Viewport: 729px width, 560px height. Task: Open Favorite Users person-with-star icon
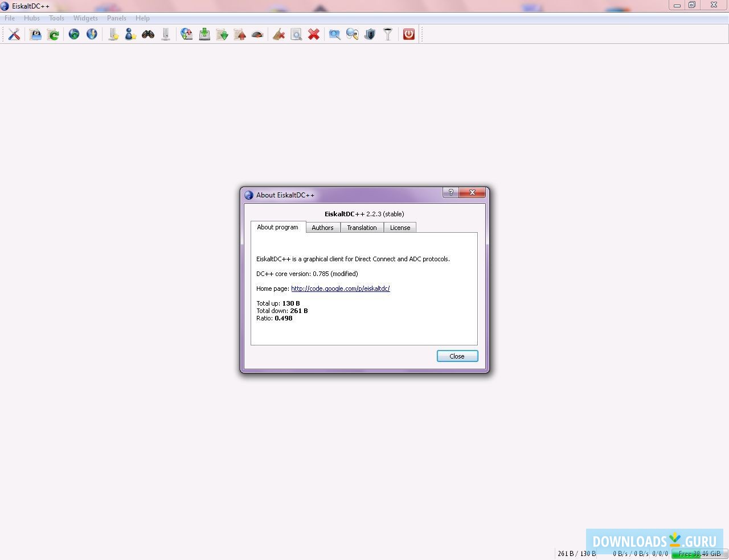[130, 34]
